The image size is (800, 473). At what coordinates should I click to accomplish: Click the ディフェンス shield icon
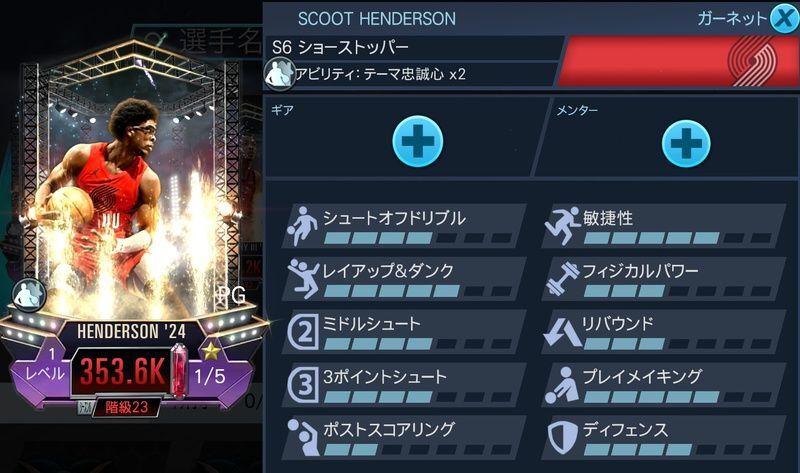click(563, 437)
